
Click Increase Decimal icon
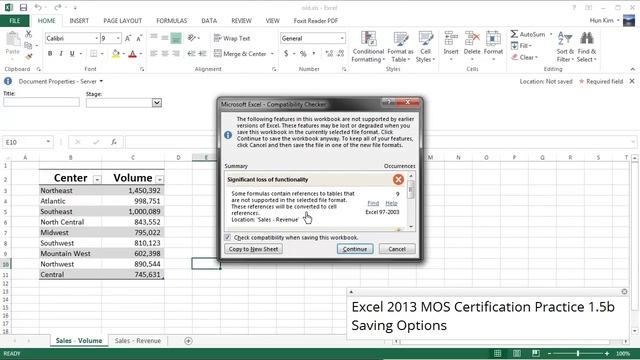329,53
